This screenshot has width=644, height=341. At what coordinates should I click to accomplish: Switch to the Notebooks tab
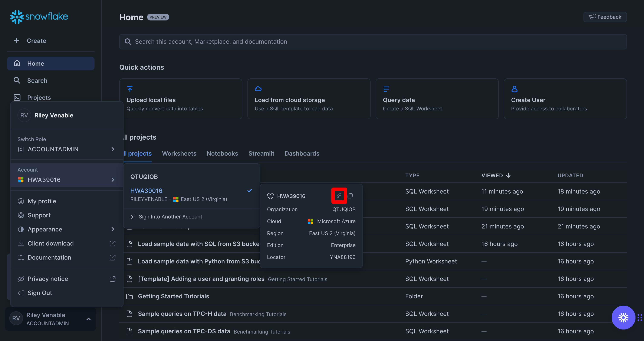tap(222, 153)
